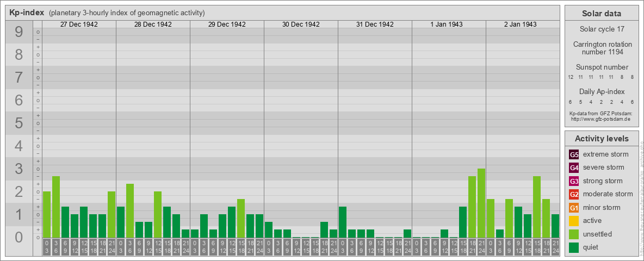Viewport: 644px width, 261px height.
Task: Select the 28 Dec 3-6 light green bar
Action: [x=130, y=210]
